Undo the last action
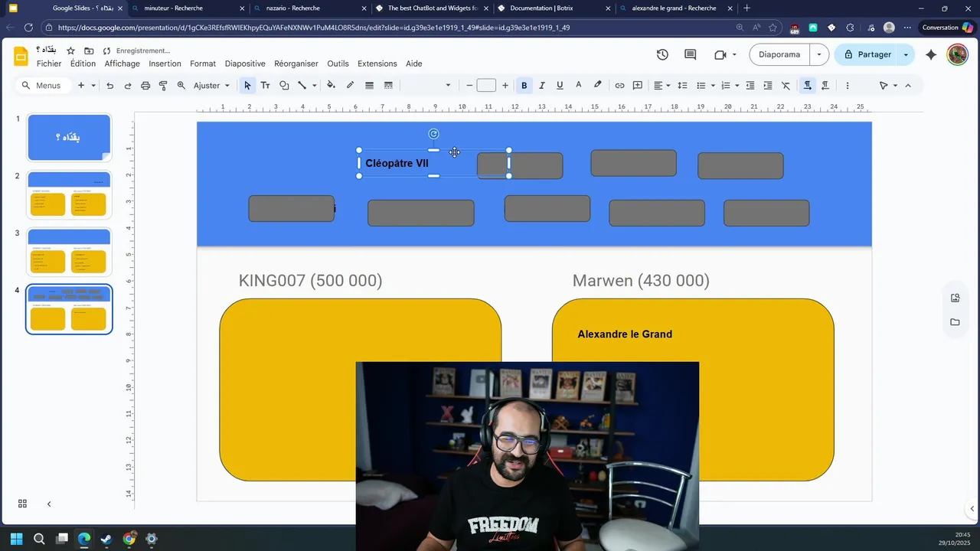This screenshot has width=980, height=551. coord(109,86)
